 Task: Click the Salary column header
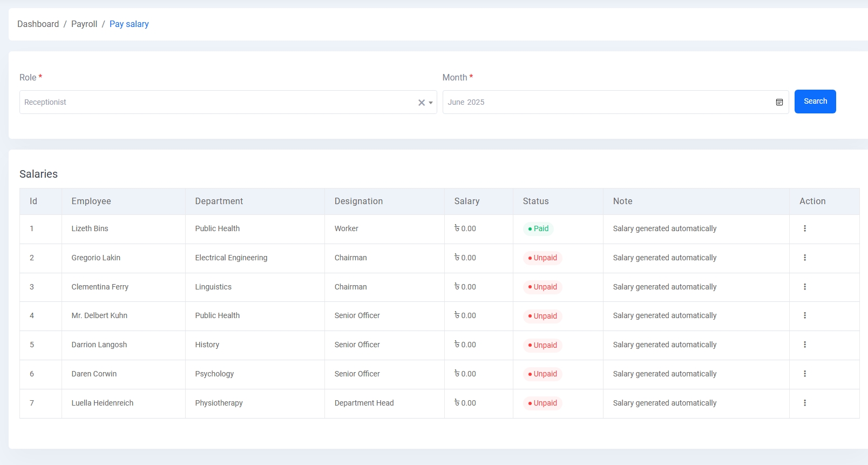click(466, 201)
